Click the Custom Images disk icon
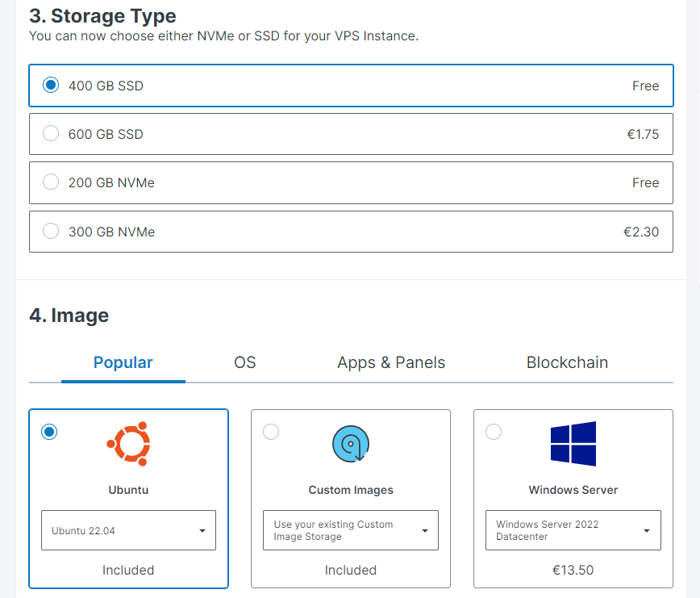Viewport: 700px width, 598px height. tap(351, 444)
